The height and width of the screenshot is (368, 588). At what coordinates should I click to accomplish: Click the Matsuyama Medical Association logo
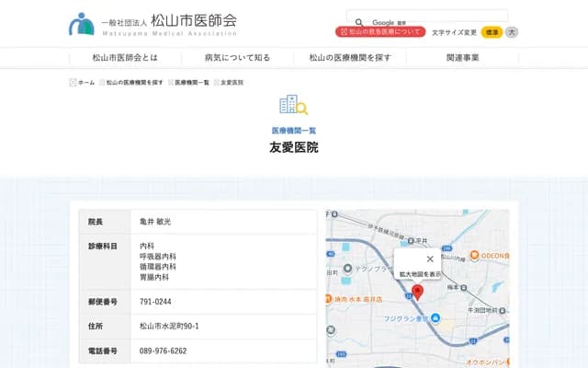point(153,23)
